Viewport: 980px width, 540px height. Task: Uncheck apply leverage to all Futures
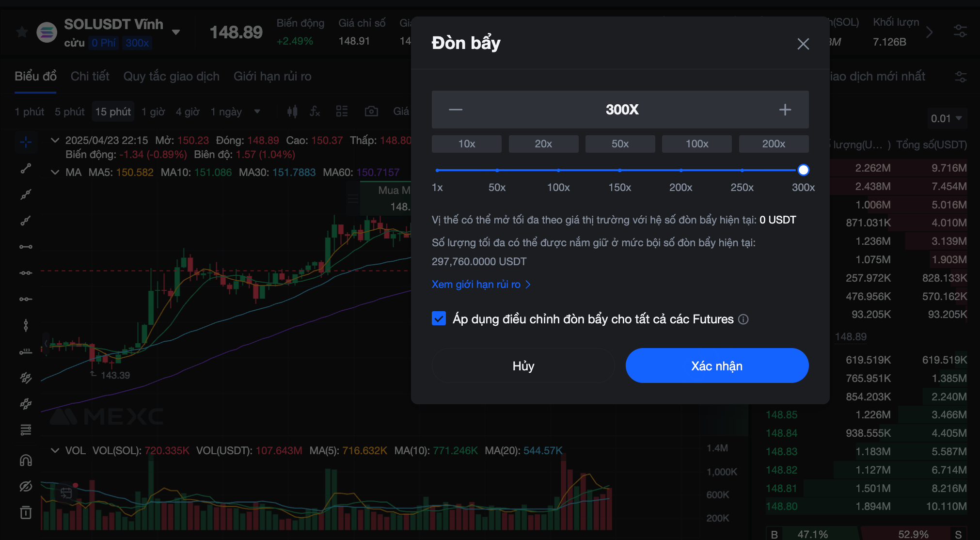pyautogui.click(x=439, y=318)
